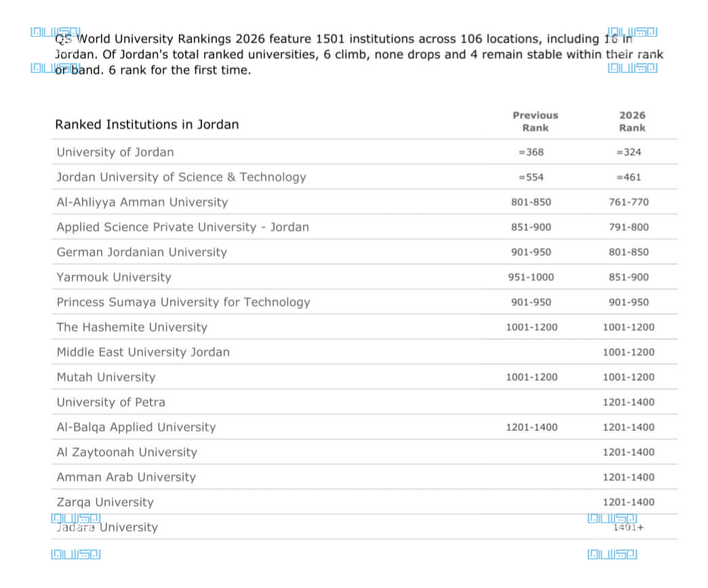The image size is (708, 588).
Task: Click Al-Balqa Applied University's previous rank value
Action: click(x=532, y=427)
